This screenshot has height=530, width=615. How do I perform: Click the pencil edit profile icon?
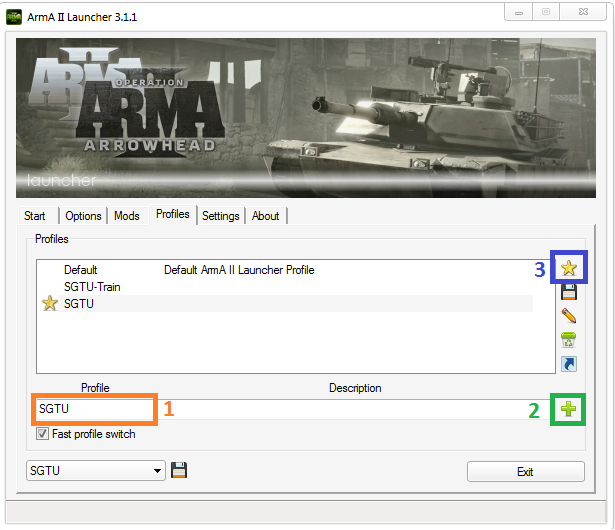coord(569,315)
